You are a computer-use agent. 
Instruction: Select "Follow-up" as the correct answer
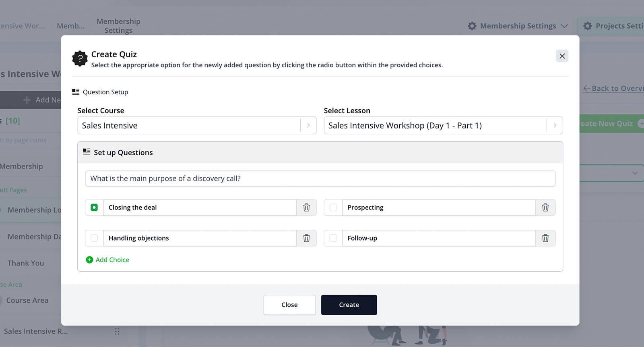point(333,238)
